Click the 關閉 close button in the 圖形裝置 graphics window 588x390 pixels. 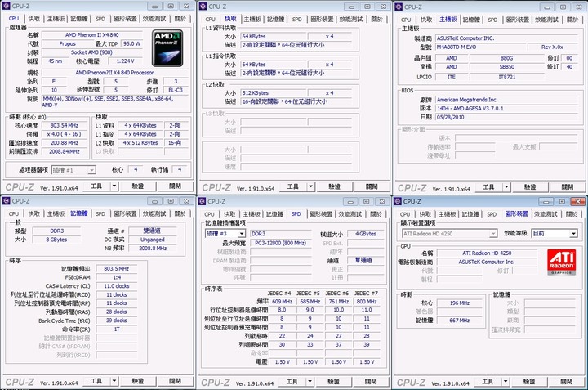(x=567, y=381)
